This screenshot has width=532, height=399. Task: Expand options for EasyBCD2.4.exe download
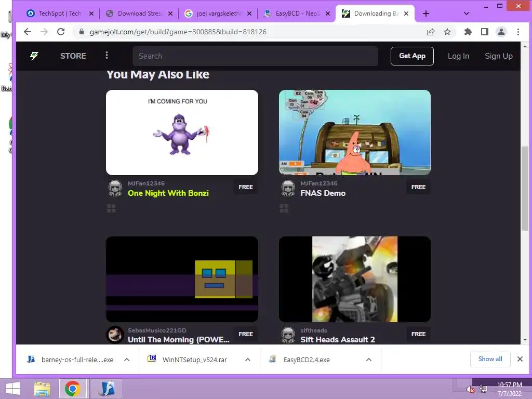tap(369, 360)
